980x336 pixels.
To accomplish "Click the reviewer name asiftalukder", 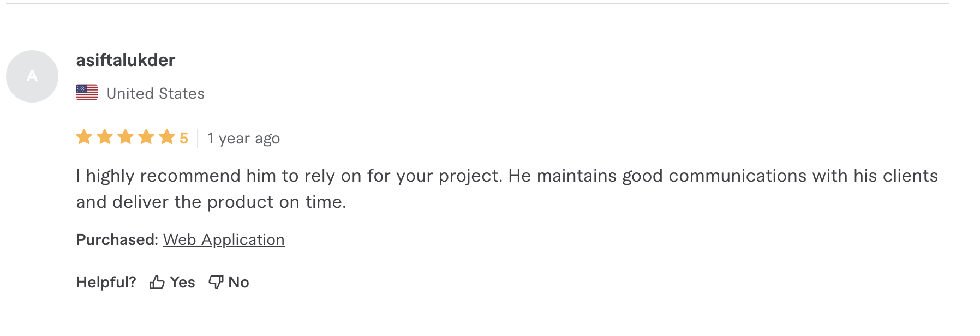I will pyautogui.click(x=126, y=60).
